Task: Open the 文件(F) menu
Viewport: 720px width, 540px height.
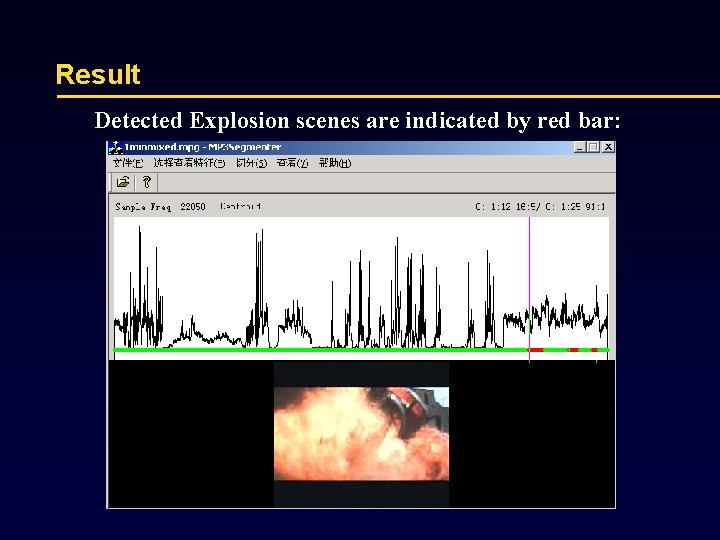Action: click(128, 163)
